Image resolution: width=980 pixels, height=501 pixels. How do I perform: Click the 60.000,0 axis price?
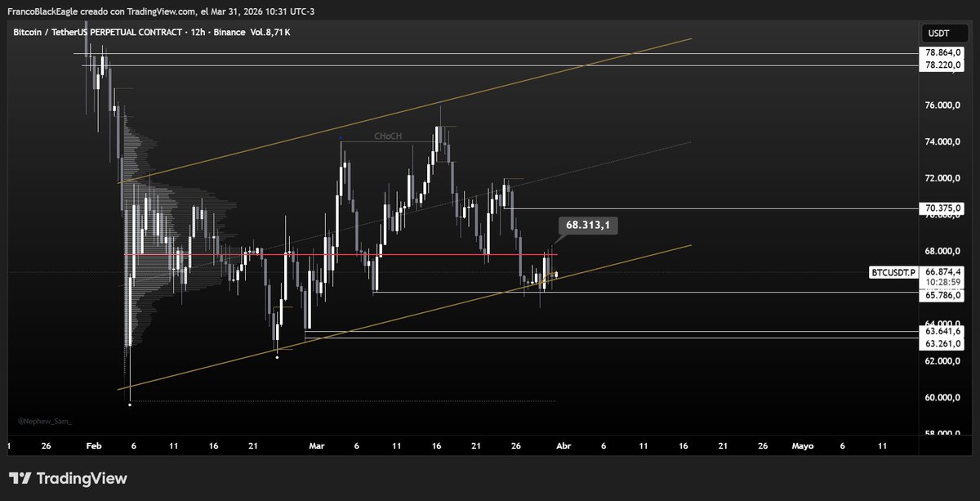pos(942,397)
